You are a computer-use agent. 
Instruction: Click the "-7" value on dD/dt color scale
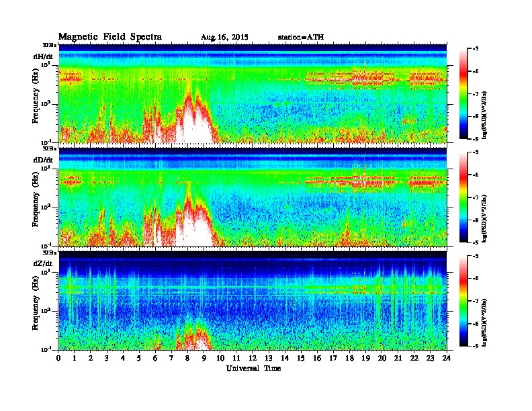point(475,197)
